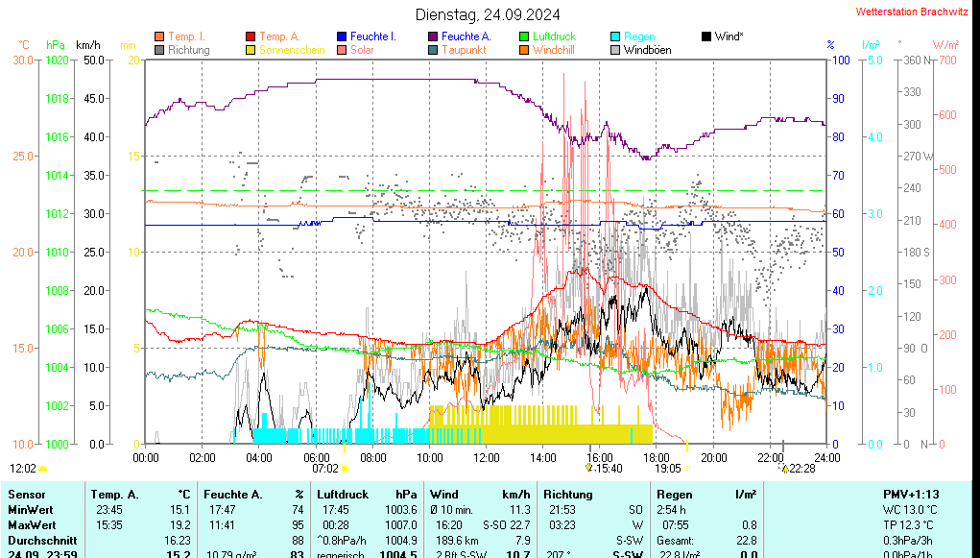Click the green Luftdruck legend square

524,36
